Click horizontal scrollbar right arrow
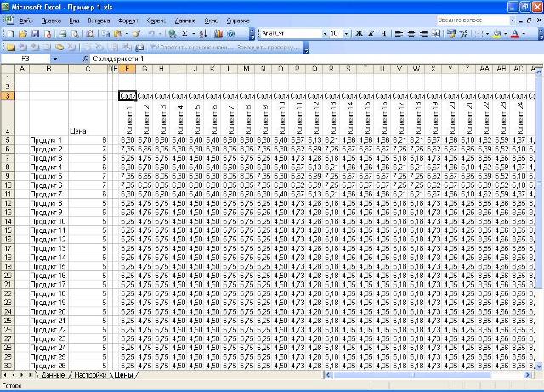544x392 pixels. point(527,375)
